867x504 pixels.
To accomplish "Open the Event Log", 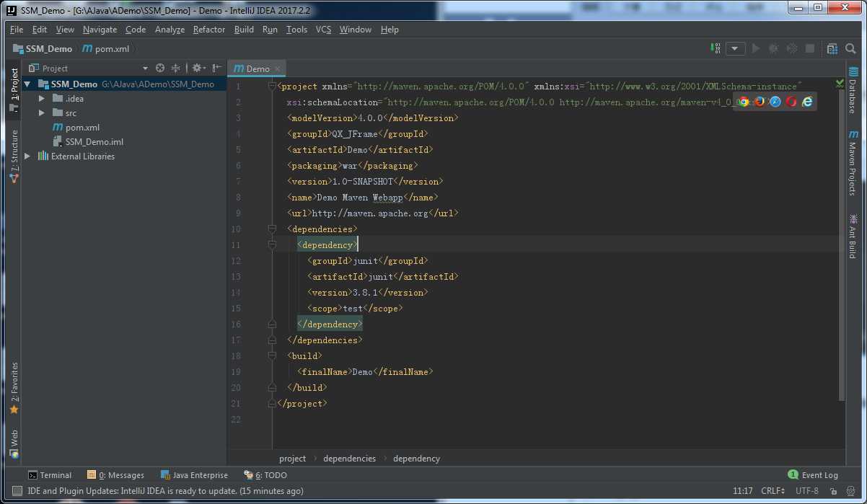I will tap(813, 475).
